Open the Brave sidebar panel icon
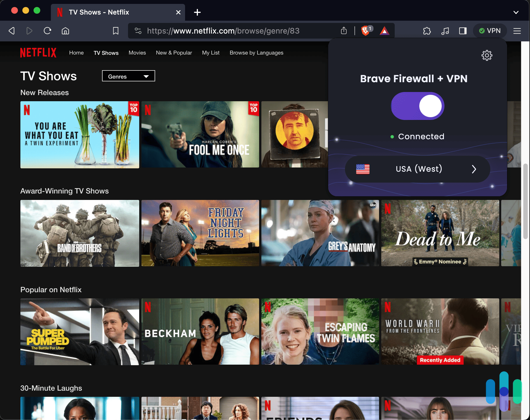 (x=463, y=31)
